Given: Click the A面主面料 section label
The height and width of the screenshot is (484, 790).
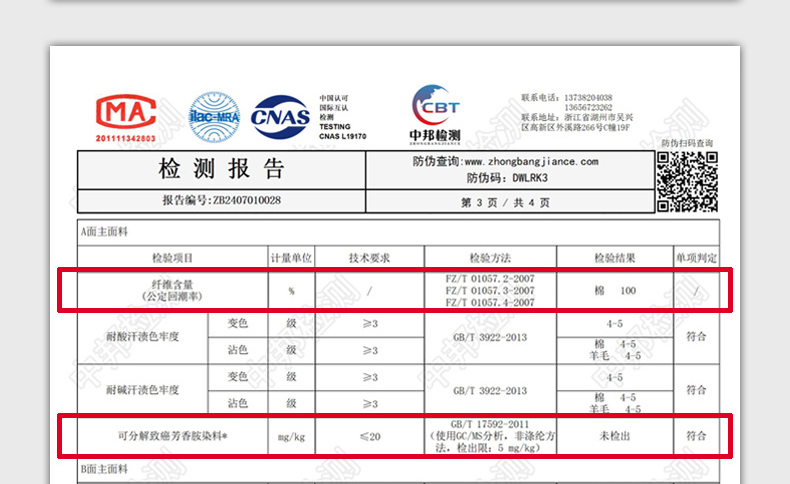Looking at the screenshot, I should pyautogui.click(x=105, y=232).
